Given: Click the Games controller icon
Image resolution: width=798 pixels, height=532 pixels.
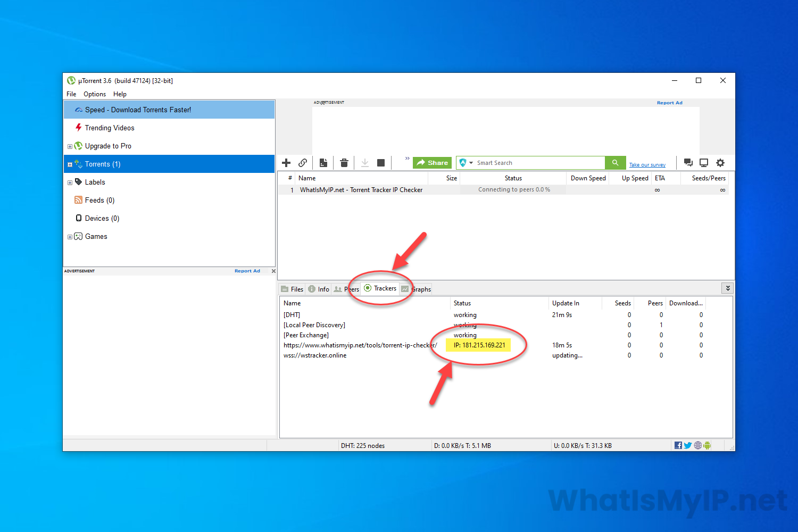Looking at the screenshot, I should tap(78, 236).
